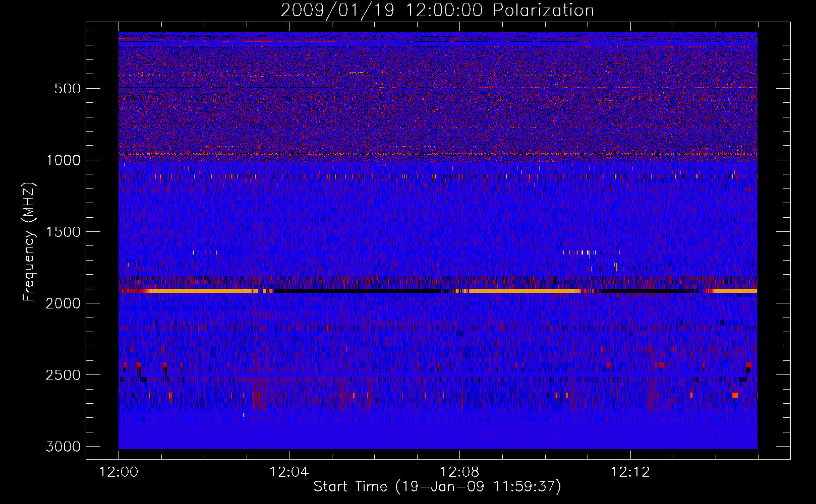Click the 'Frequency (MHZ)' y-axis label
816x504 pixels.
coord(29,242)
